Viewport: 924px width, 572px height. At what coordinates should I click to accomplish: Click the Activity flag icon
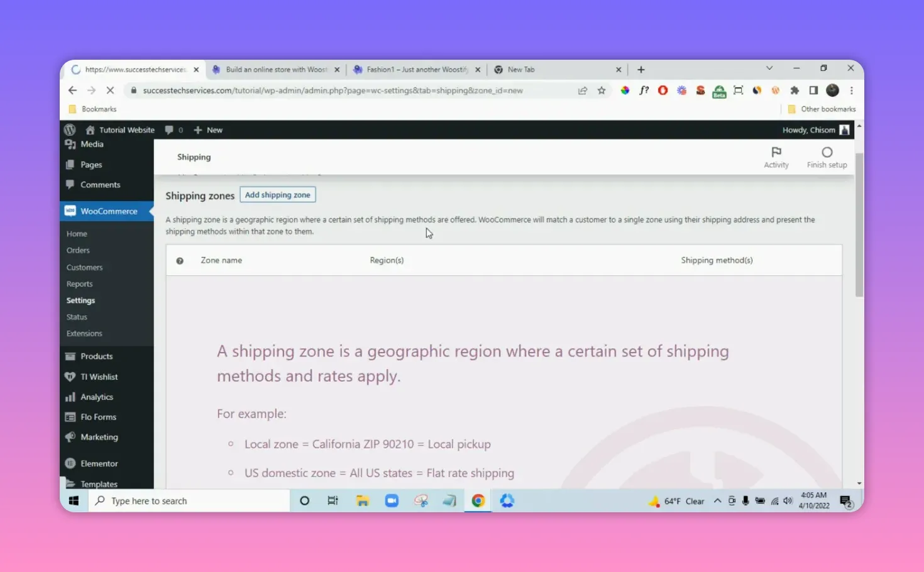pos(776,153)
